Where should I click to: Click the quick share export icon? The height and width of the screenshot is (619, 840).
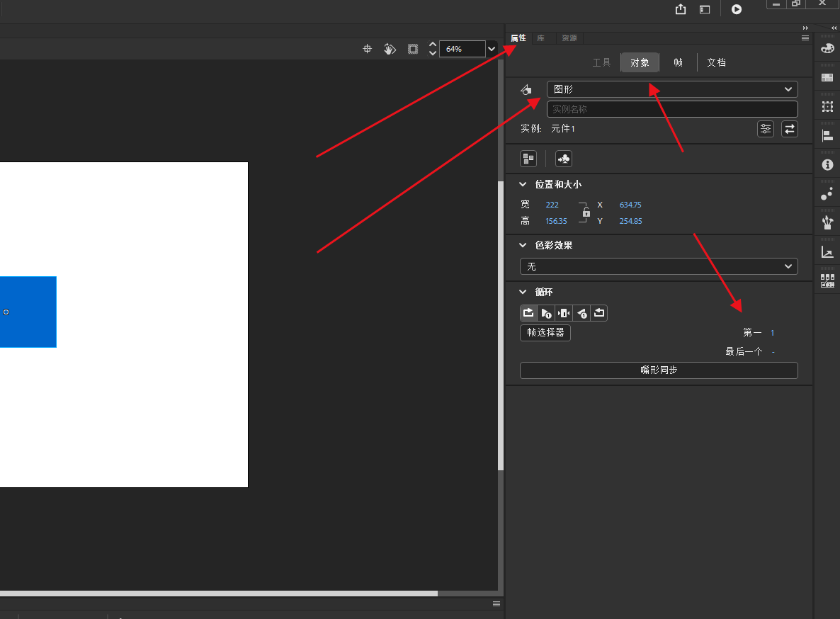click(x=681, y=9)
